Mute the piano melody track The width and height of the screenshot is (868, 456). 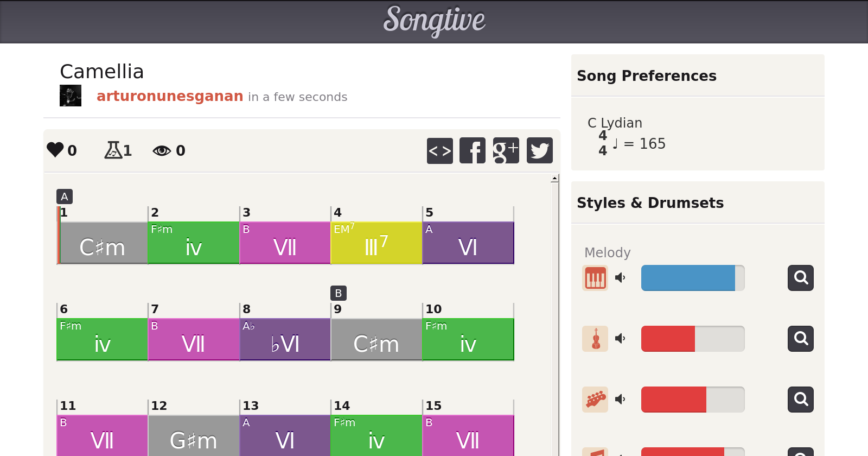620,278
